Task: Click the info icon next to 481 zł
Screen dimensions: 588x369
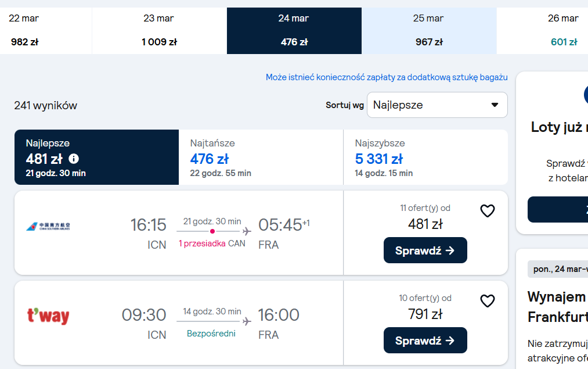Action: (74, 159)
